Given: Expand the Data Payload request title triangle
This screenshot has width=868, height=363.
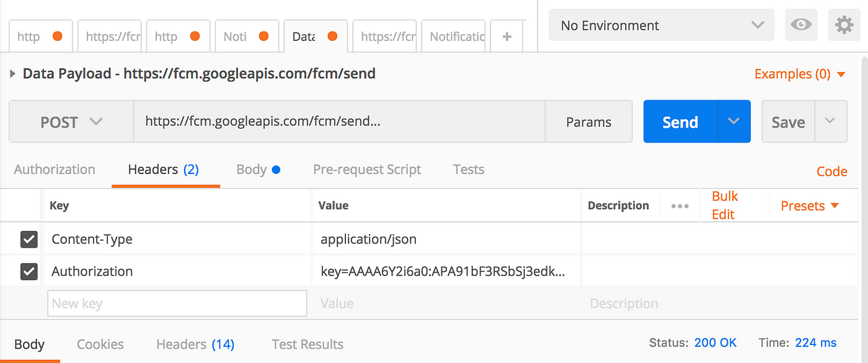Looking at the screenshot, I should click(13, 74).
